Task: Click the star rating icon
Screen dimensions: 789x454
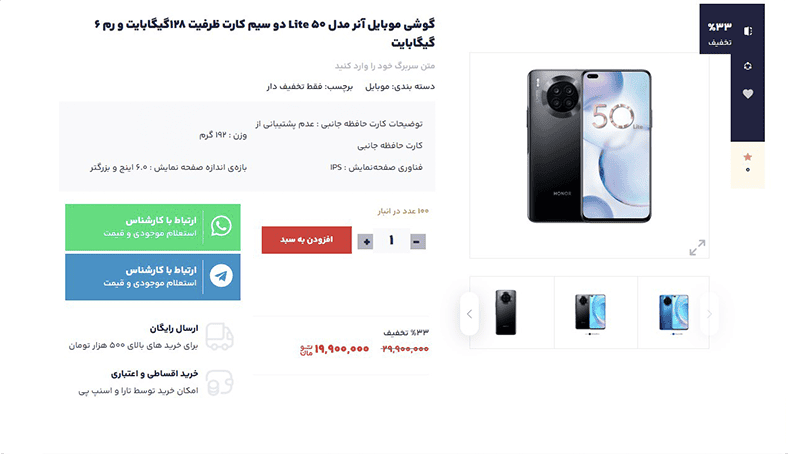Action: pyautogui.click(x=748, y=157)
